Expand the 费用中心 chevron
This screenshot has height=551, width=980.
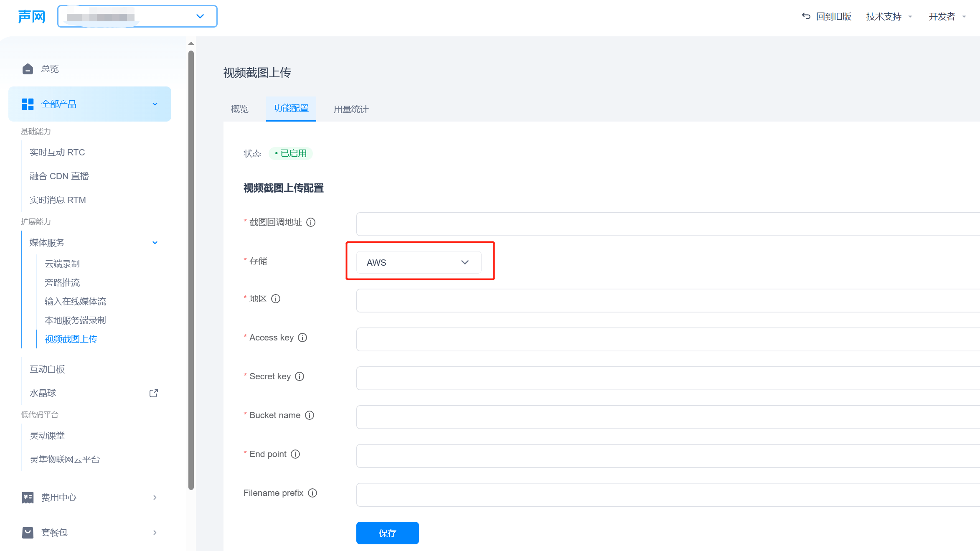(x=155, y=498)
